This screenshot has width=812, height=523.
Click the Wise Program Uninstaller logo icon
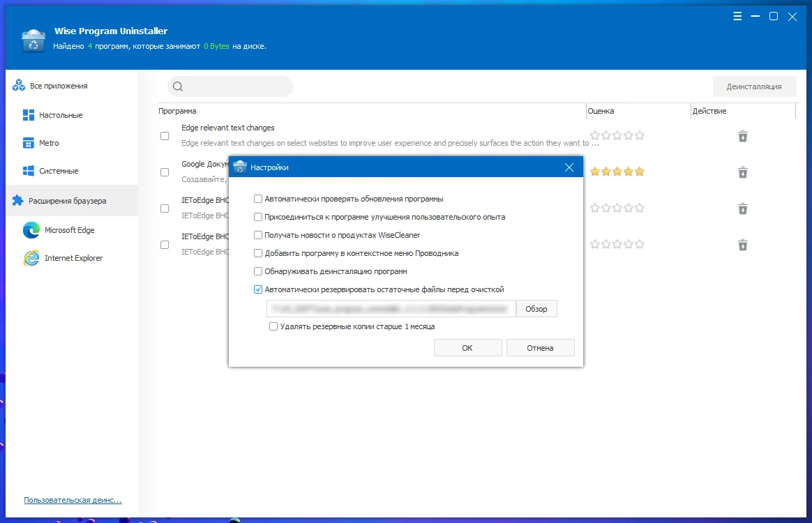33,40
